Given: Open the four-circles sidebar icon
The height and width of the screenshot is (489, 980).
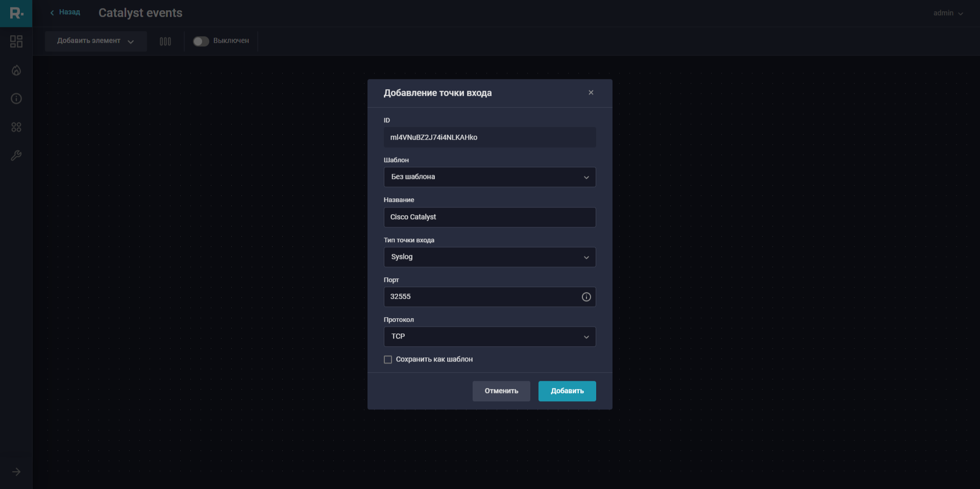Looking at the screenshot, I should (x=16, y=127).
